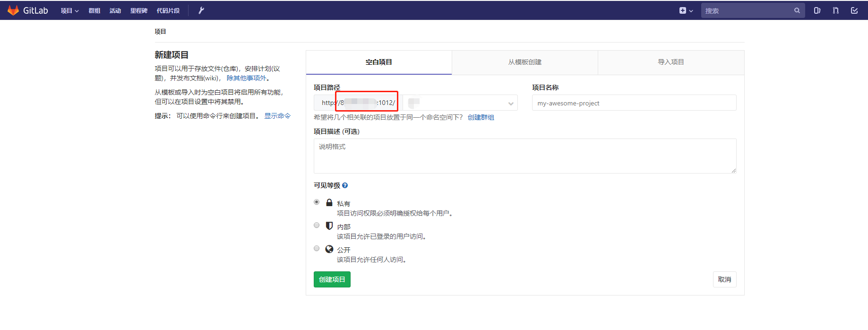Follow the 显示命令 link
This screenshot has width=868, height=330.
[x=277, y=116]
